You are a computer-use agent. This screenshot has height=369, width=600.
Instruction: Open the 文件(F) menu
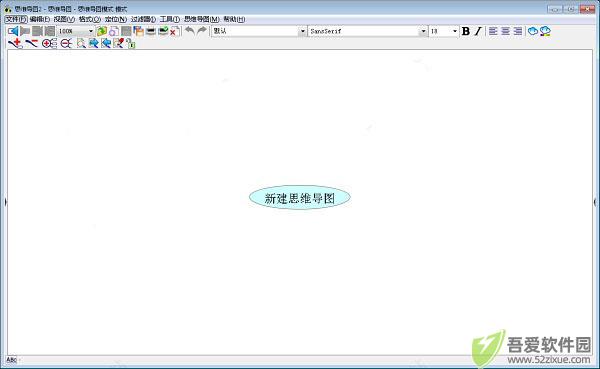pos(16,19)
